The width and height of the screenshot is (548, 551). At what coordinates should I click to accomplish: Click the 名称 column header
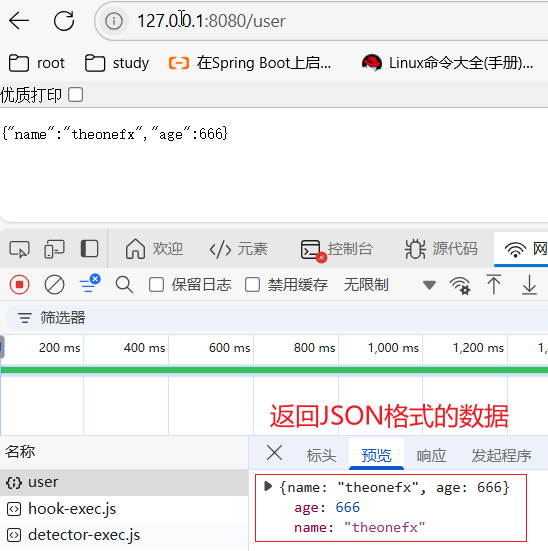tap(124, 452)
